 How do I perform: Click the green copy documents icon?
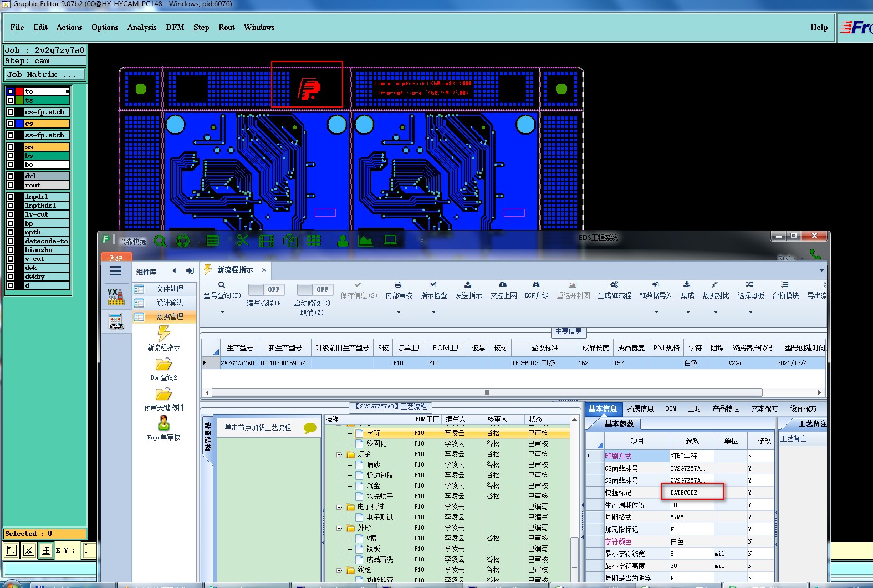[290, 241]
